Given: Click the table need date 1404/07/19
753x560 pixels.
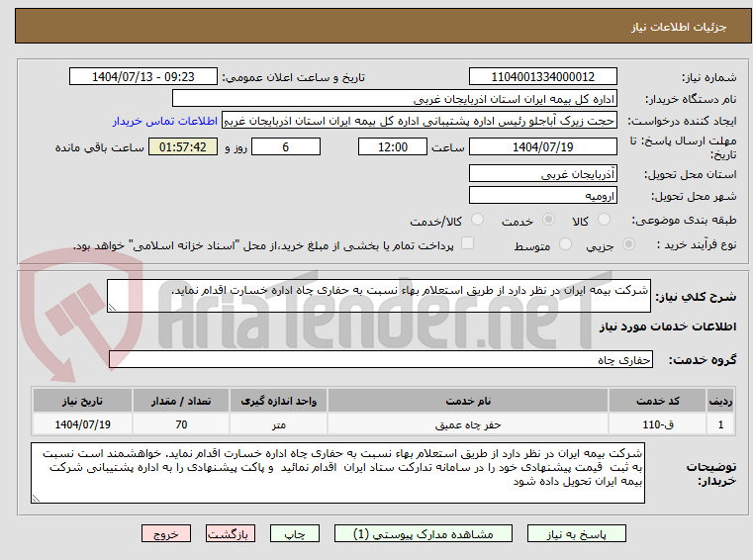Looking at the screenshot, I should [82, 424].
